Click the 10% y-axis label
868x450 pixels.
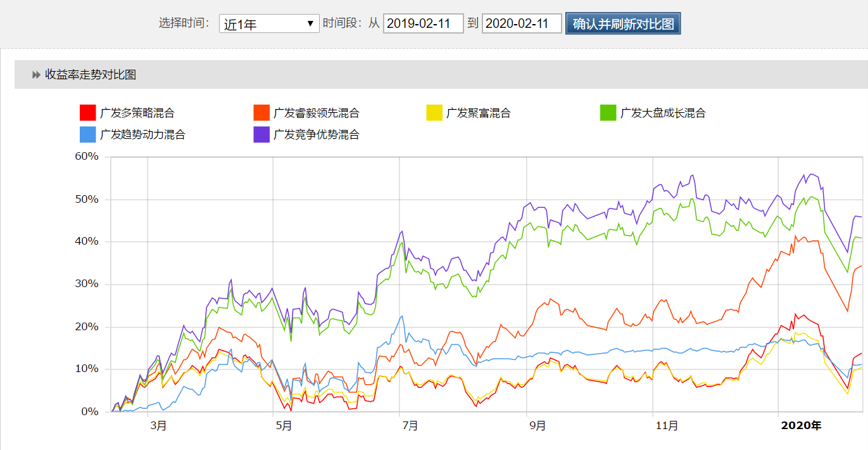pyautogui.click(x=87, y=369)
